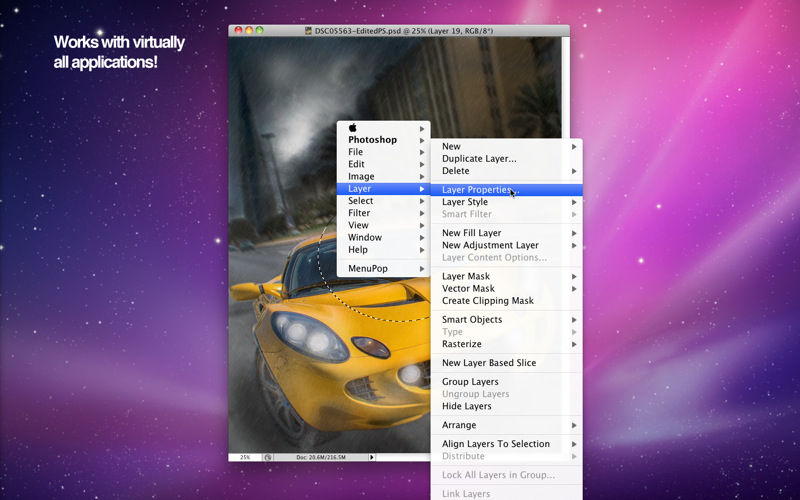Choose Hide Layers
This screenshot has height=500, width=800.
[507, 407]
